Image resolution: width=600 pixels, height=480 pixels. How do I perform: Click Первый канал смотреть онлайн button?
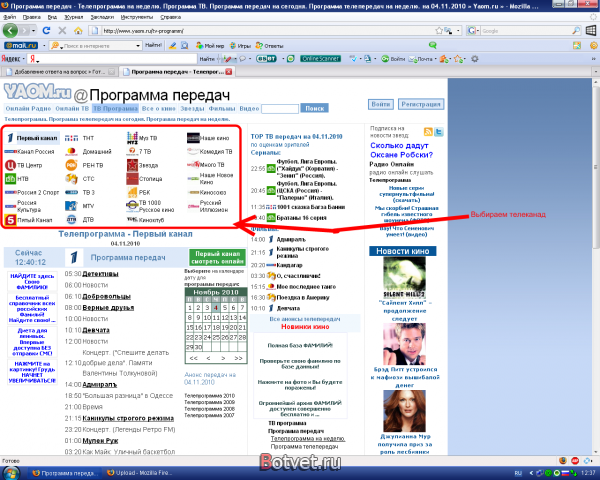217,257
